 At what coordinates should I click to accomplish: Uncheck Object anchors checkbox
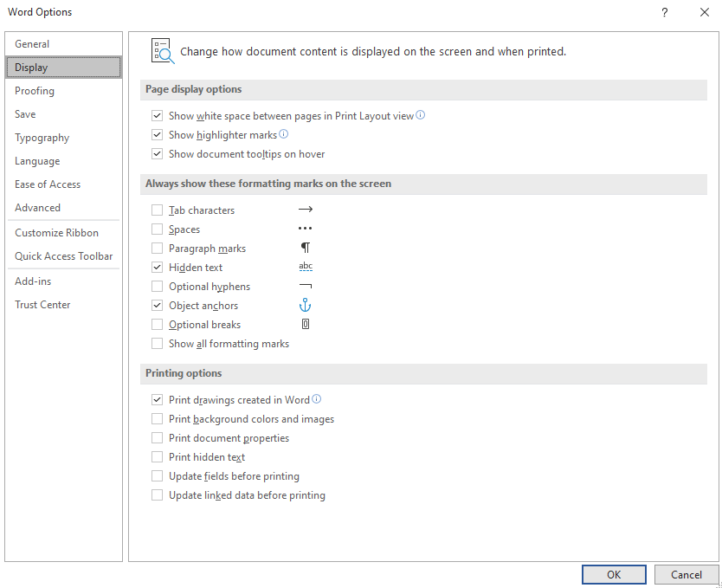157,306
